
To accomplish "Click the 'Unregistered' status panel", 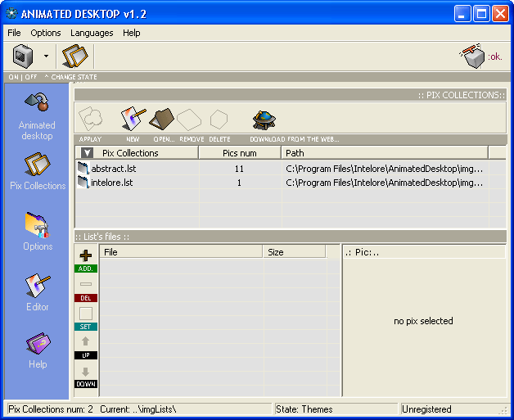I will click(x=453, y=409).
